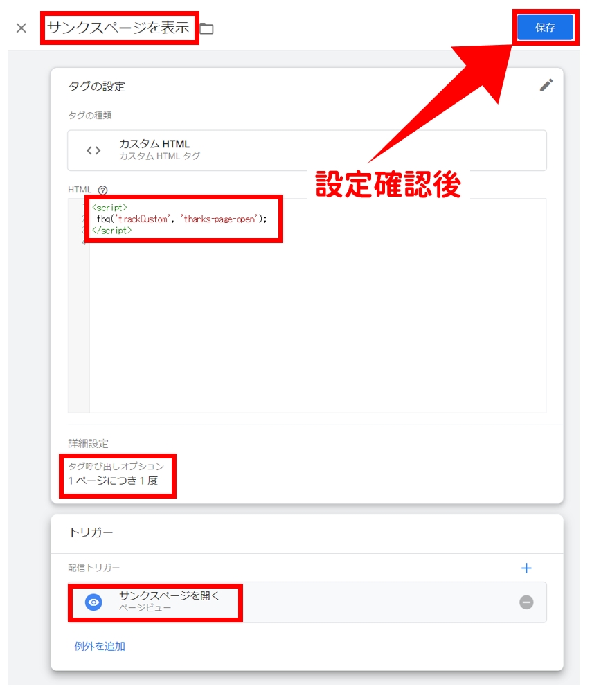The width and height of the screenshot is (592, 700).
Task: Open the タグ呼び出しオプション setting
Action: (x=116, y=474)
